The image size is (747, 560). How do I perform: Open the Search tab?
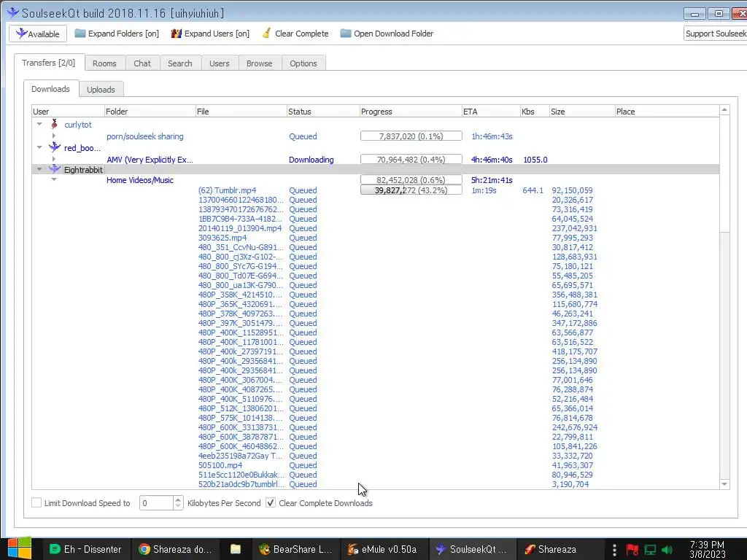coord(180,63)
